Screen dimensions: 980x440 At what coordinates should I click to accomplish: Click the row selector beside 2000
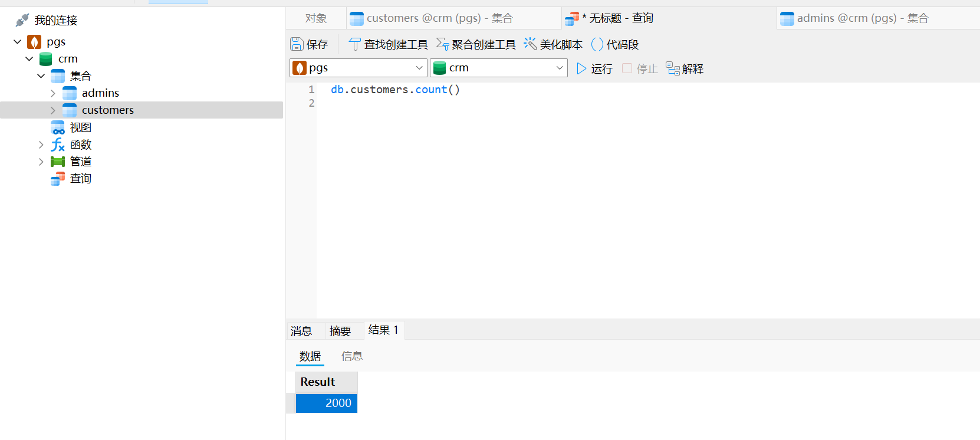coord(291,403)
